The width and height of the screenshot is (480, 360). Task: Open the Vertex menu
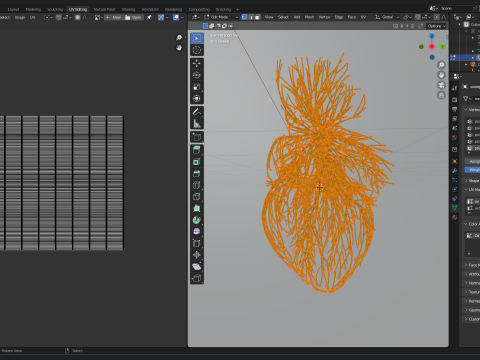(324, 17)
